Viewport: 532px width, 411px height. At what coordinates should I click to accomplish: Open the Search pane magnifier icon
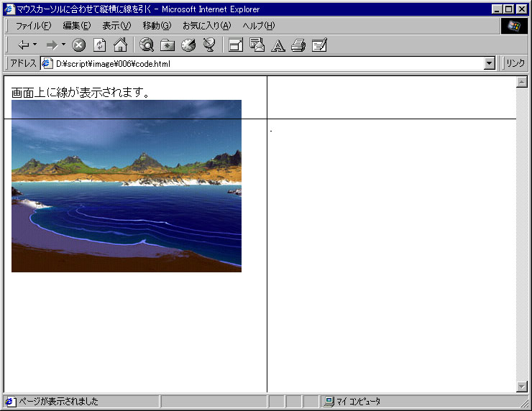(147, 45)
